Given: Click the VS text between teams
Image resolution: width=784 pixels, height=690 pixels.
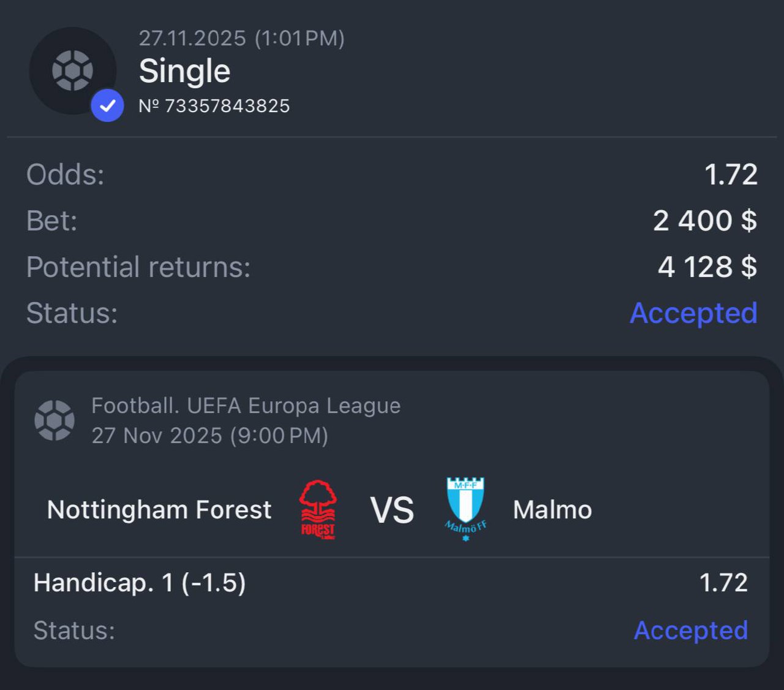Looking at the screenshot, I should [392, 510].
